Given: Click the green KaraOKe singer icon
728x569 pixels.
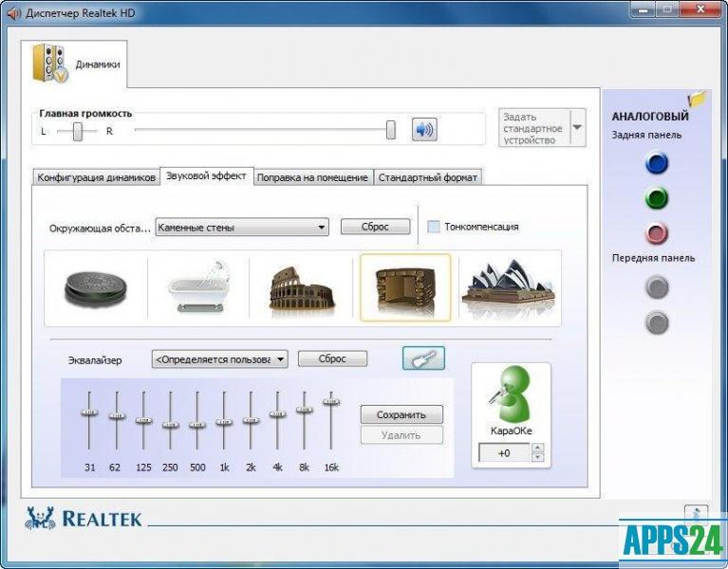Looking at the screenshot, I should pos(511,394).
